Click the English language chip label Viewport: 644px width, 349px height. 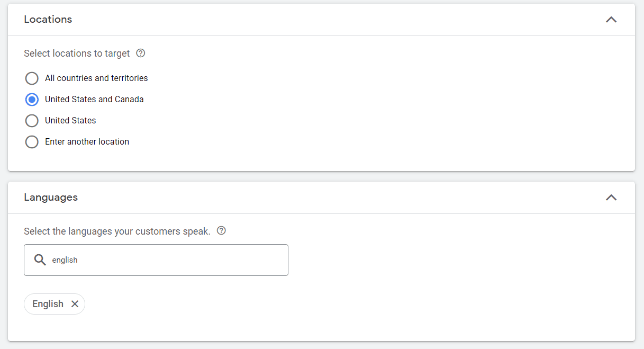click(x=48, y=304)
